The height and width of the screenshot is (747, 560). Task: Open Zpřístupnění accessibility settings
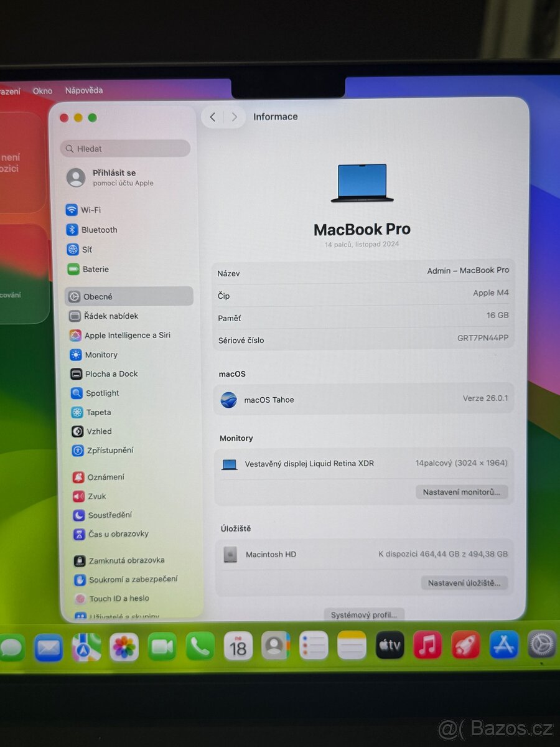[103, 450]
